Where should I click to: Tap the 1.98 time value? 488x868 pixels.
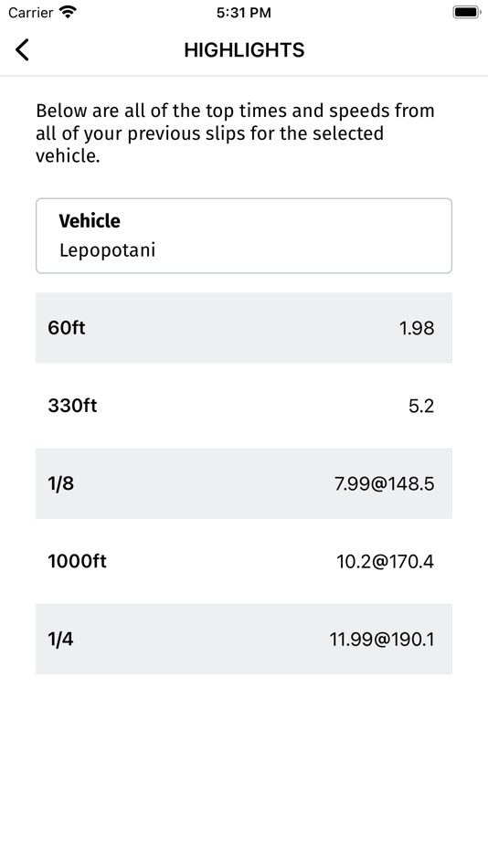click(417, 328)
